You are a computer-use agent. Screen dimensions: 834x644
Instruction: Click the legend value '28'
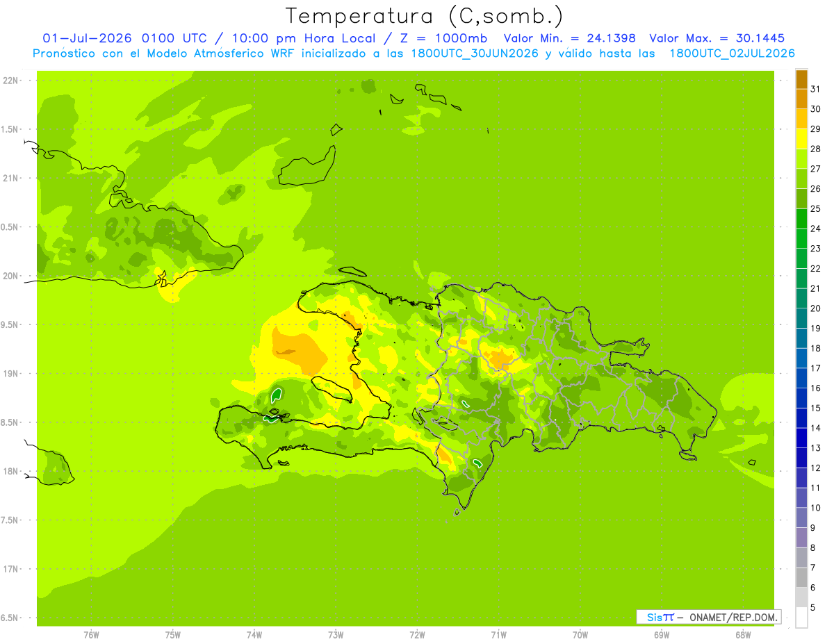point(816,149)
